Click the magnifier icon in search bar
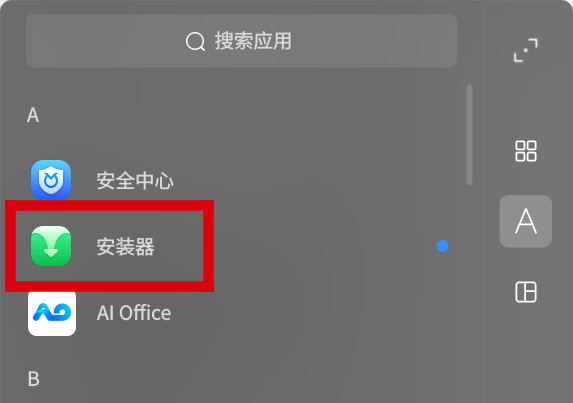The image size is (573, 403). coord(195,41)
